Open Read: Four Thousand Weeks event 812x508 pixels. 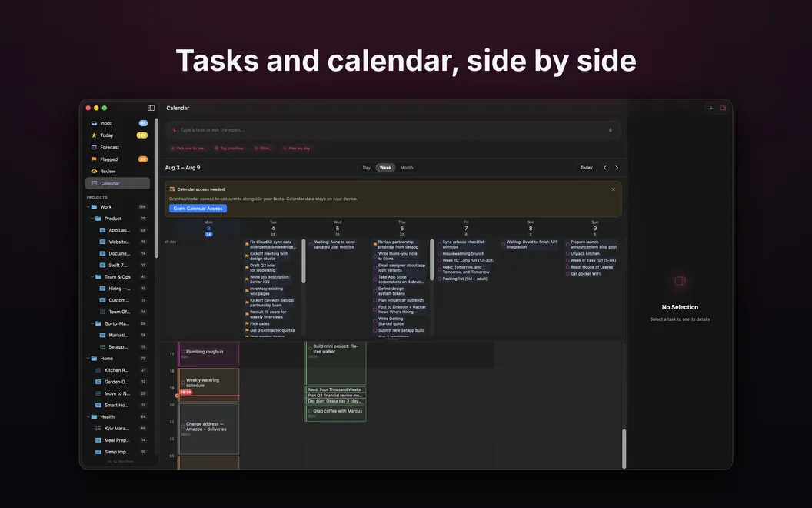[335, 389]
